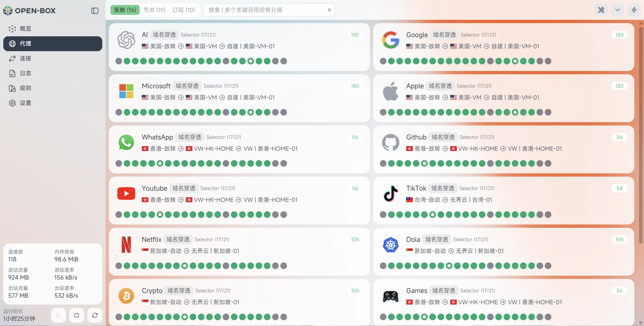Image resolution: width=644 pixels, height=326 pixels.
Task: Click the Github policy logo
Action: click(391, 142)
